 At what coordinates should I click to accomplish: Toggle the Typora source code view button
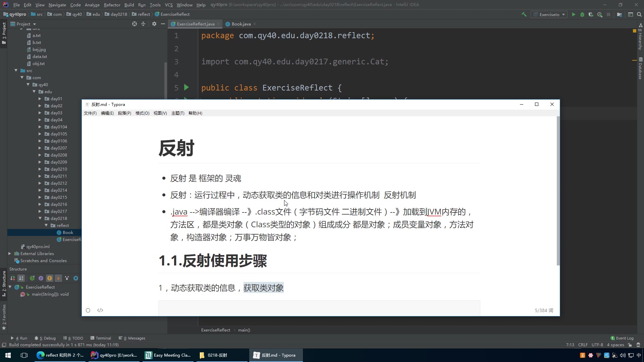(100, 310)
